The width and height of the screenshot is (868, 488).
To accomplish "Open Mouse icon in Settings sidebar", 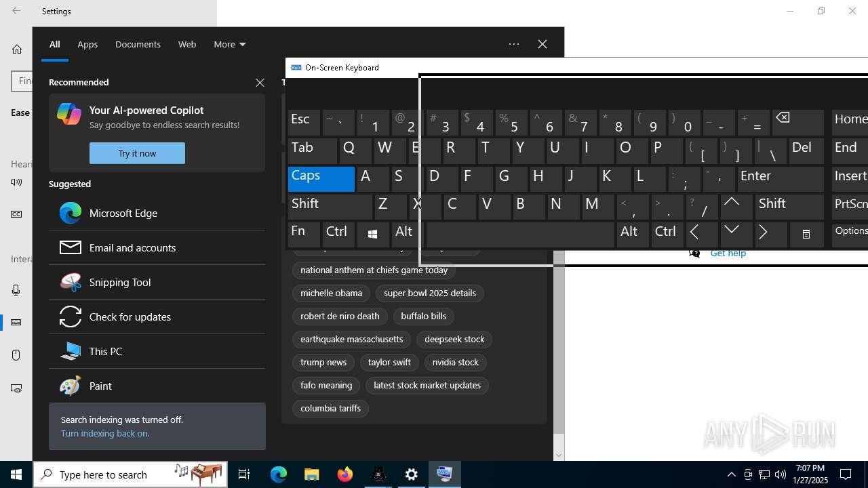I will 16,355.
